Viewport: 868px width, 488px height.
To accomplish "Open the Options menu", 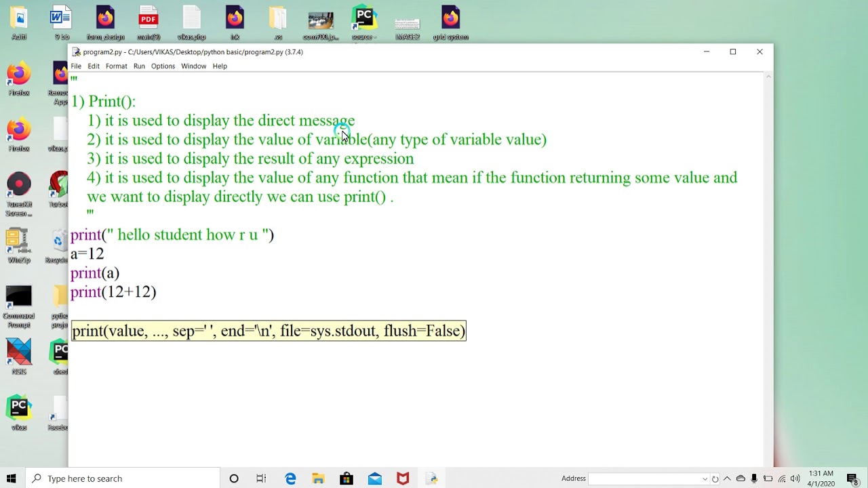I will (x=163, y=66).
